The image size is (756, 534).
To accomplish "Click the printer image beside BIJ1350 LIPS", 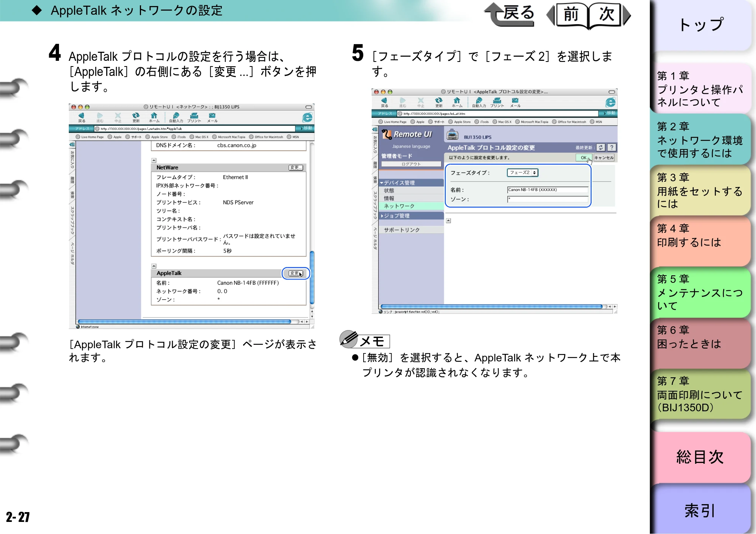I will click(452, 135).
